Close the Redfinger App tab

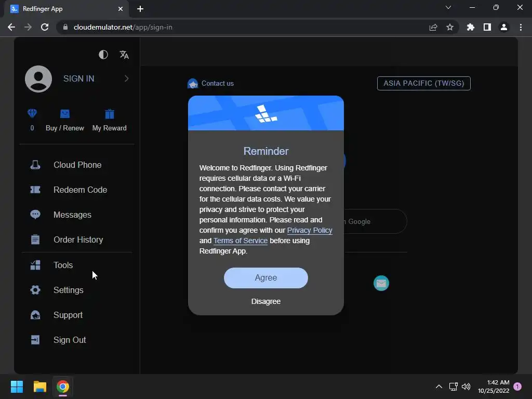[121, 9]
